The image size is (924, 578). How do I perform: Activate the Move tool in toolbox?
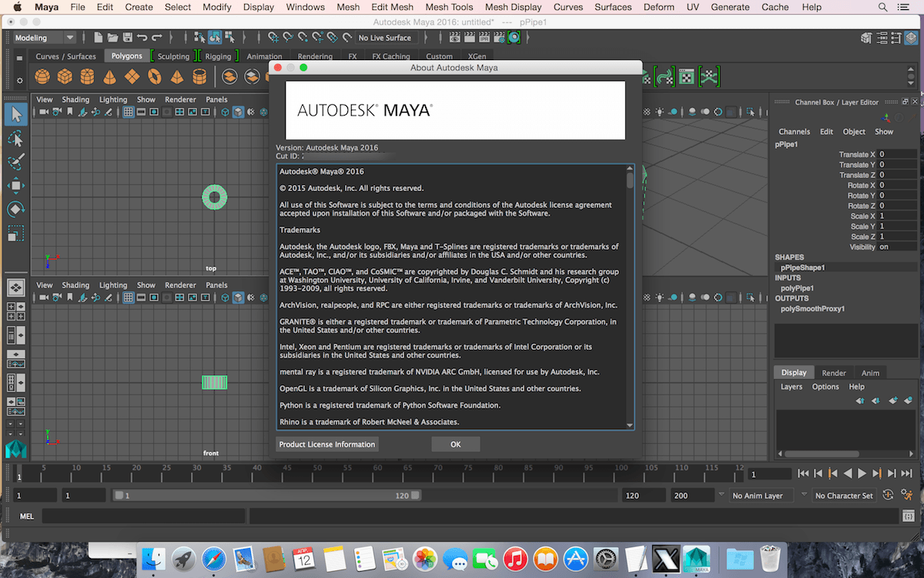click(x=16, y=186)
